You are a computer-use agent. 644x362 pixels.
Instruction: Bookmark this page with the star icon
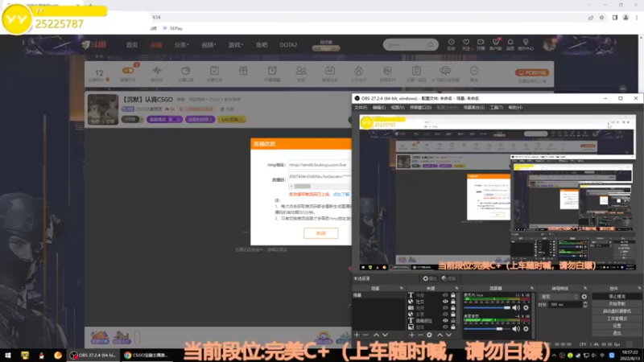click(601, 17)
